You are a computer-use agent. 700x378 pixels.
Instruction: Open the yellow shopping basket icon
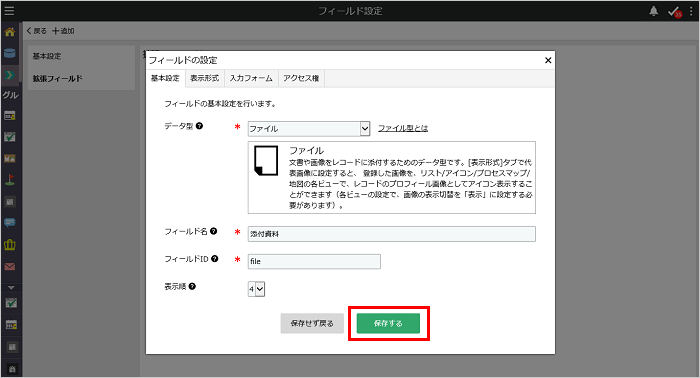coord(10,245)
